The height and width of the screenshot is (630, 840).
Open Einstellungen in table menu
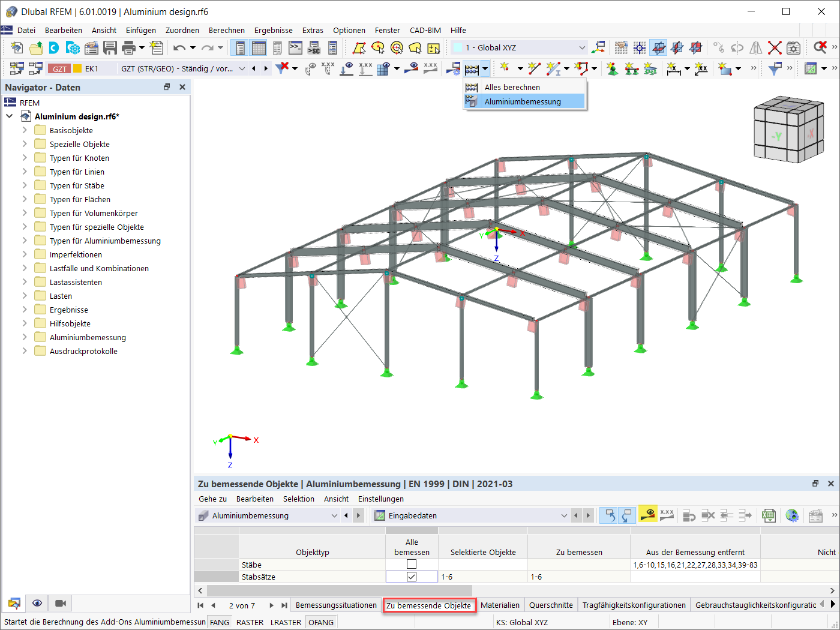(381, 499)
